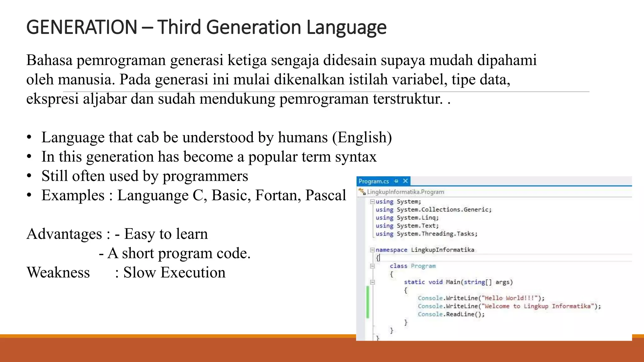Image resolution: width=644 pixels, height=362 pixels.
Task: Collapse the namespace LingkupInformatika region
Action: click(x=372, y=250)
